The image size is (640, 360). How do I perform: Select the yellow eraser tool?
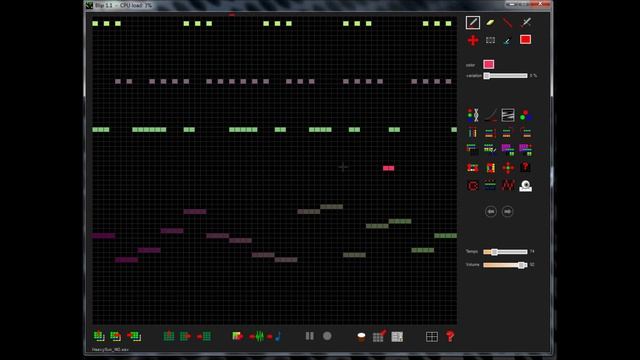pos(490,22)
